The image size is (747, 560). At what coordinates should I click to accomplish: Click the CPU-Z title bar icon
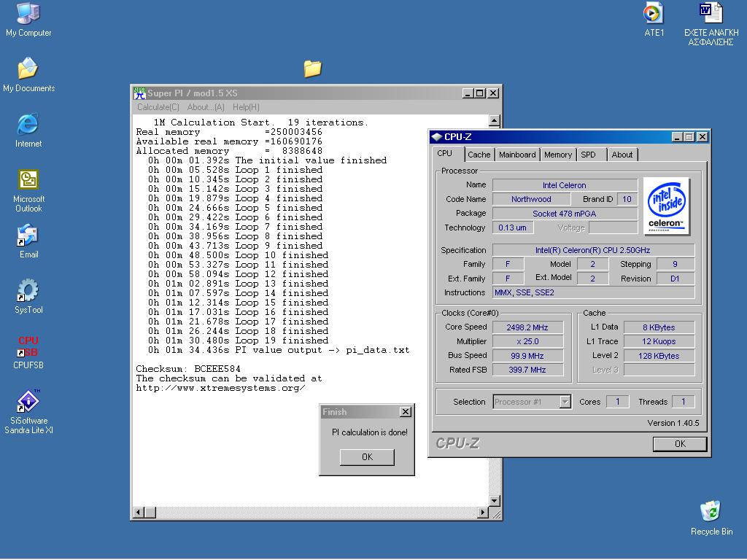[436, 137]
